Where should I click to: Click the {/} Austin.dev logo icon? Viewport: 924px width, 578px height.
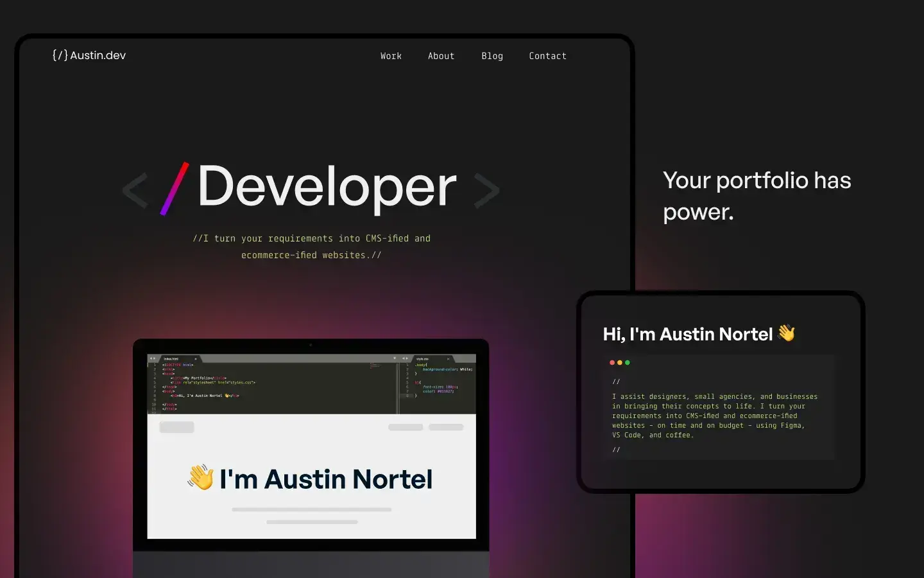click(x=60, y=55)
